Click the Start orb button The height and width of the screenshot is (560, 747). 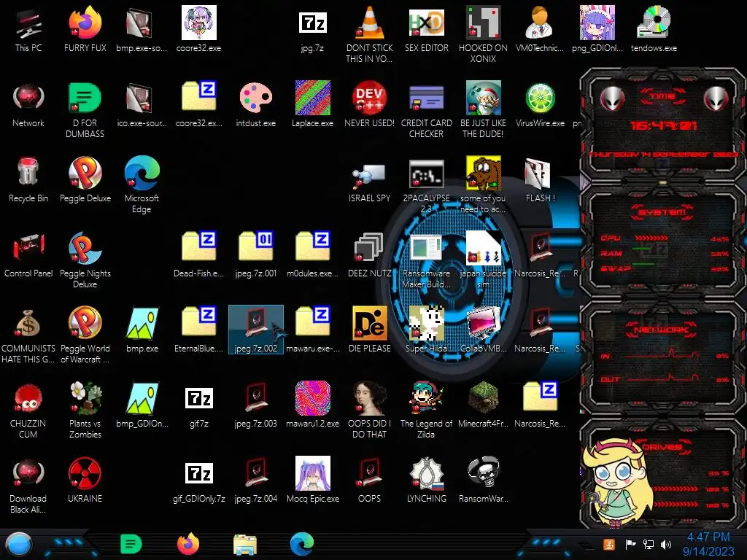(x=18, y=544)
